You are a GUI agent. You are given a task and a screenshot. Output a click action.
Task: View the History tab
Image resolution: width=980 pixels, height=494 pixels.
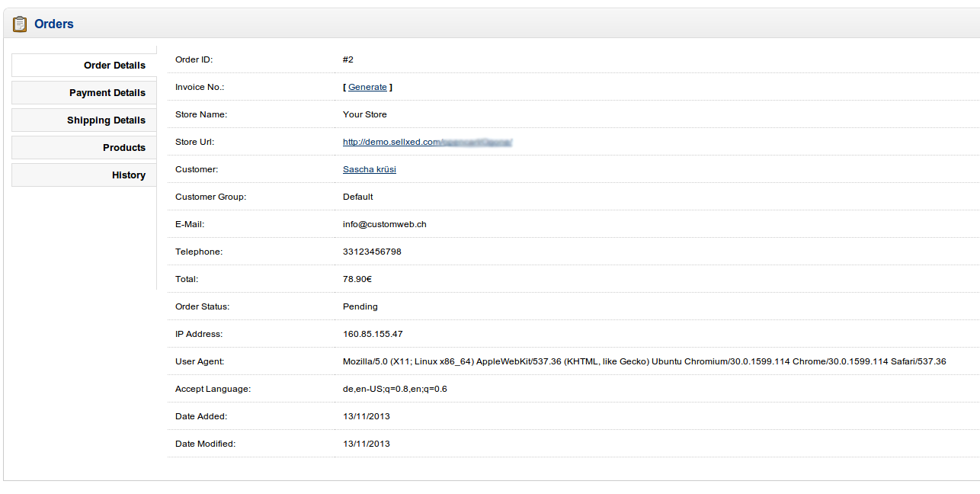[x=128, y=175]
